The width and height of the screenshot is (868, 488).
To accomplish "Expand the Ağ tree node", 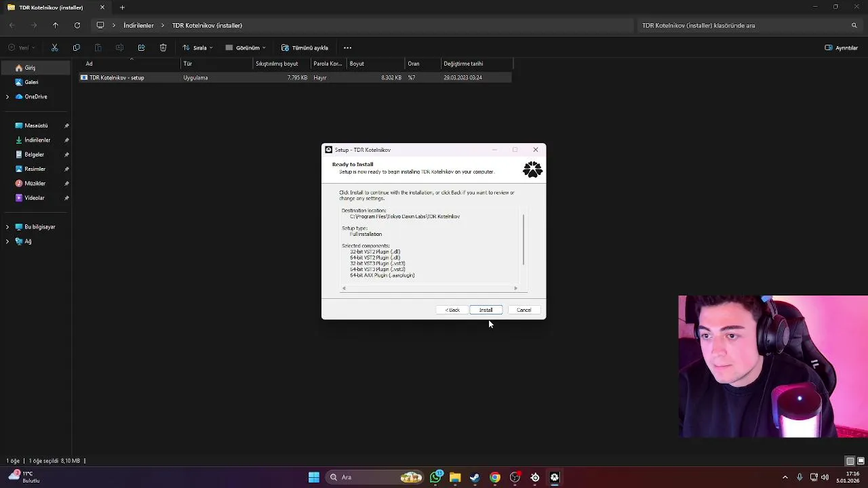I will 7,241.
